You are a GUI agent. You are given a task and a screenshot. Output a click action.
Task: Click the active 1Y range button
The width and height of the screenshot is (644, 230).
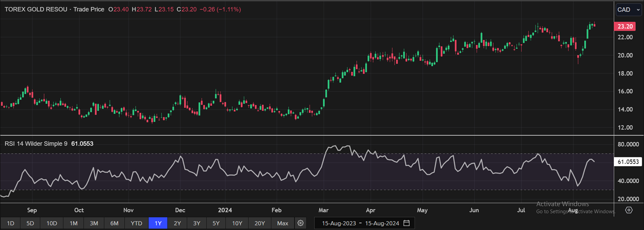click(x=158, y=223)
